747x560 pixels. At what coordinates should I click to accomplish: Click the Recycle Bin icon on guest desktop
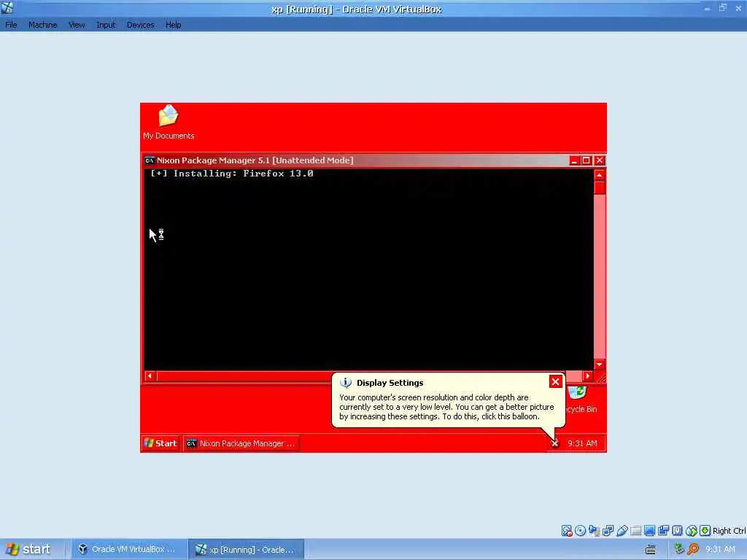pos(581,399)
